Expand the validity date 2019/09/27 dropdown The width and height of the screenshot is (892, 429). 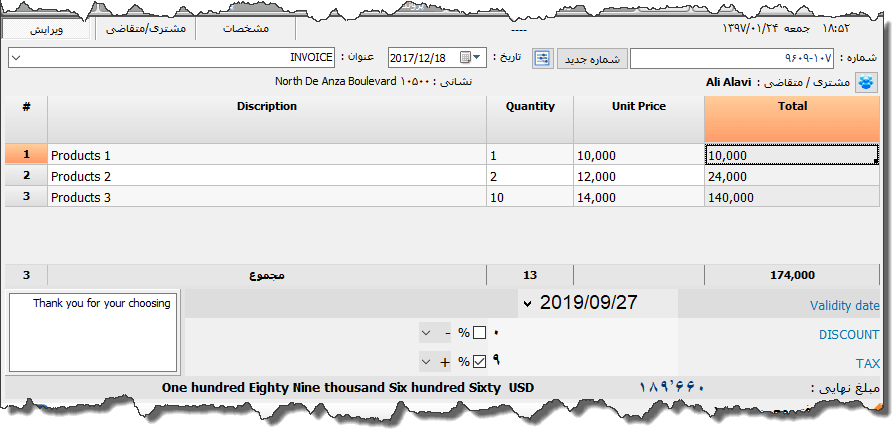pyautogui.click(x=527, y=304)
